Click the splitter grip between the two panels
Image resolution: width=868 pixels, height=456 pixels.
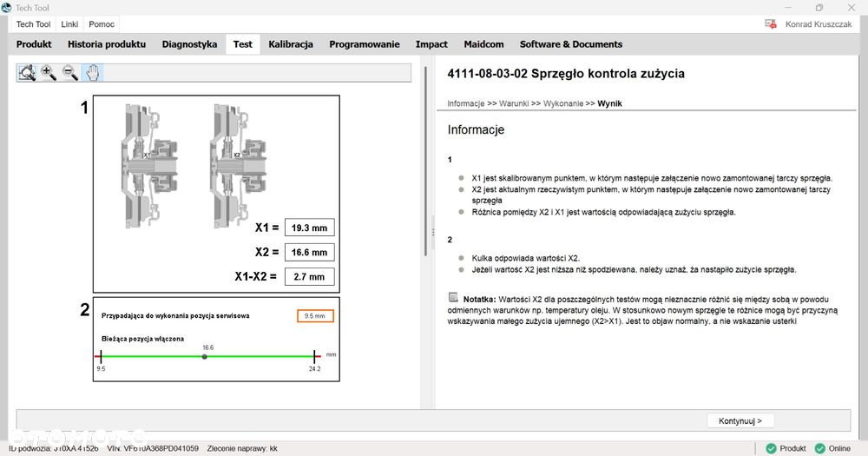click(x=433, y=232)
